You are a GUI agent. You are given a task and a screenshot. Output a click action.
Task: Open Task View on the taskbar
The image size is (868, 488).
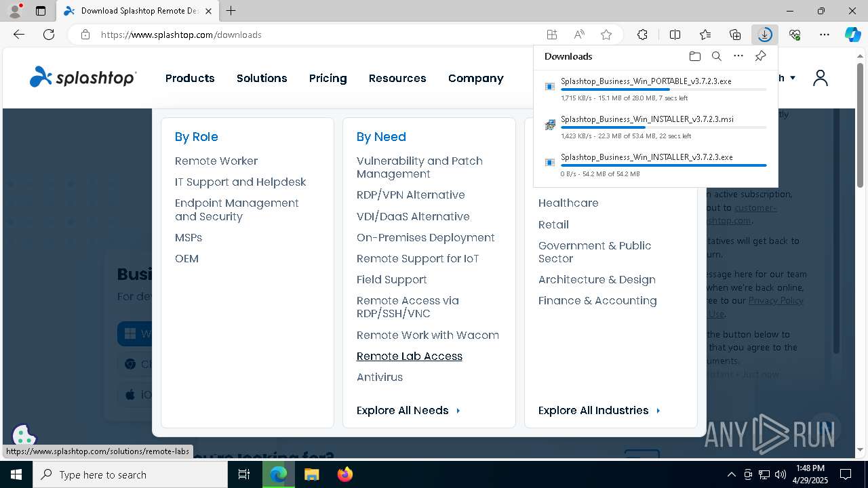[244, 474]
